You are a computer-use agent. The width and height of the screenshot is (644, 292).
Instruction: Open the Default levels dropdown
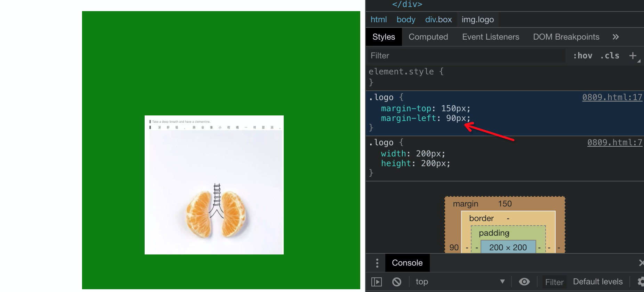click(x=598, y=282)
